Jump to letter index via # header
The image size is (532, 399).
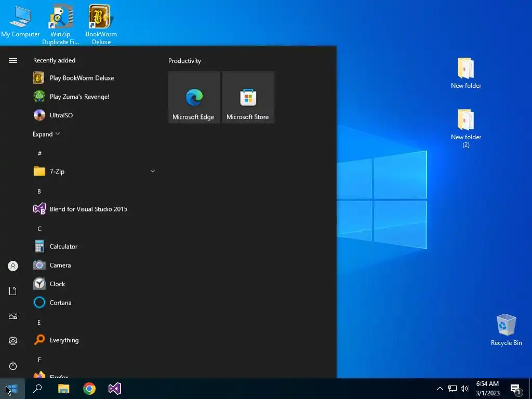pos(39,153)
